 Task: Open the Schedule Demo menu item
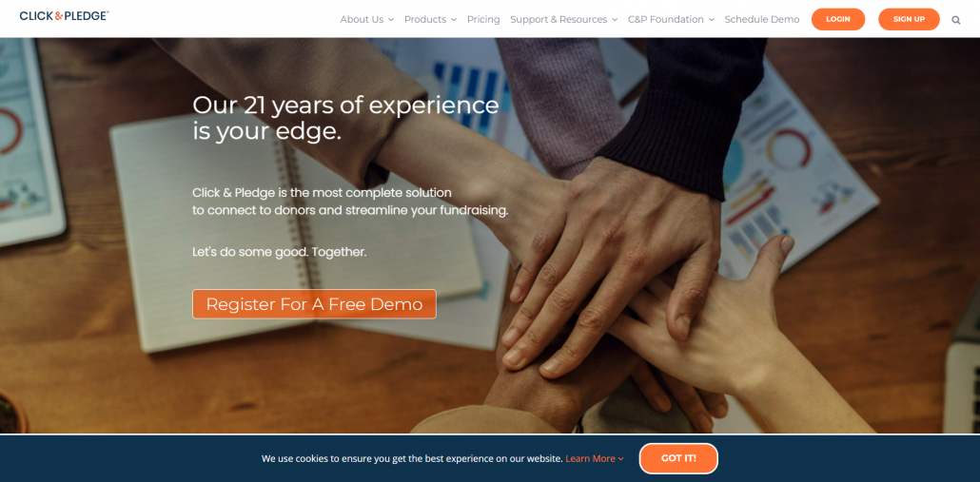[x=762, y=19]
